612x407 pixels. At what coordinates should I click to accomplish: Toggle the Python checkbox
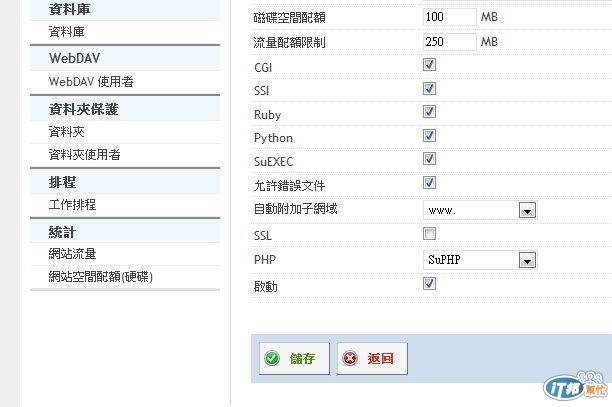[x=429, y=136]
